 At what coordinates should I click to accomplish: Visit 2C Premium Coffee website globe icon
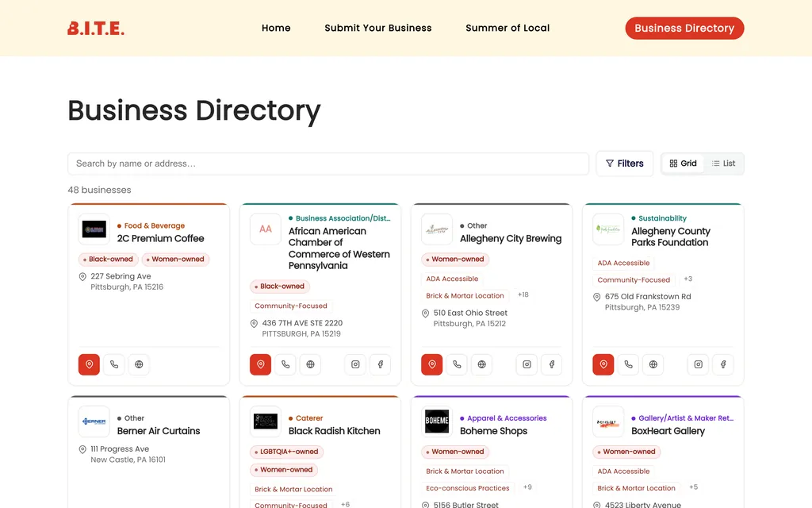pos(139,364)
